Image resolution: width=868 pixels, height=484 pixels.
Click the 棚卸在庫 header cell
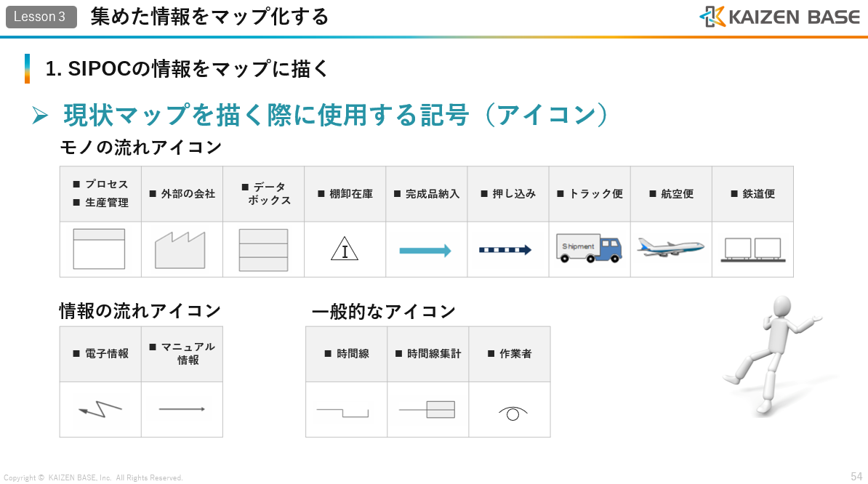coord(345,194)
